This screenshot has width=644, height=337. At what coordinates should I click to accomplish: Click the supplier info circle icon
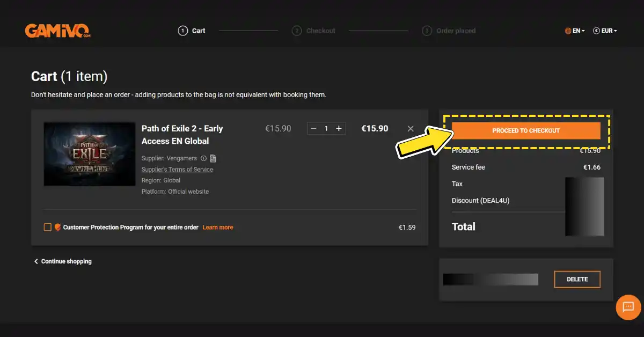point(203,158)
